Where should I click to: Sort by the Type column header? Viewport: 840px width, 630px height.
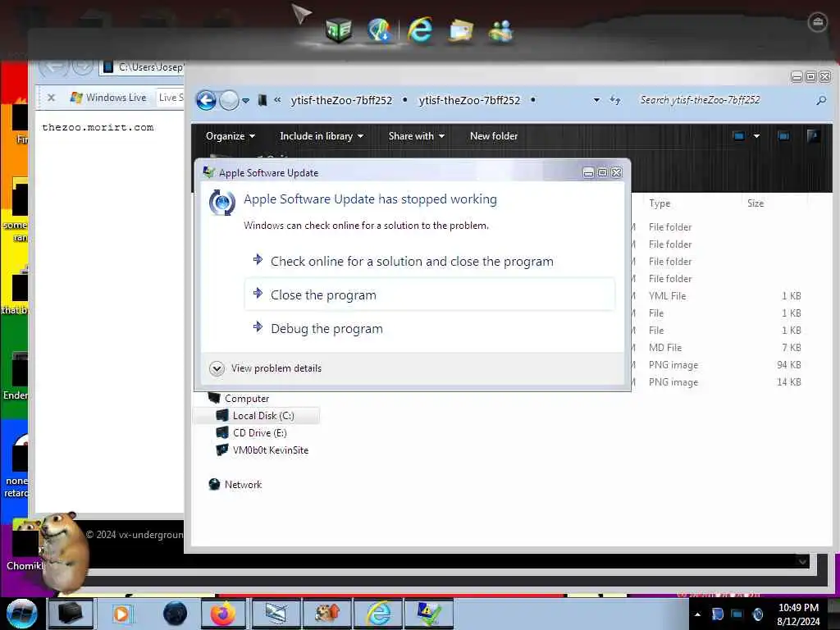click(660, 203)
